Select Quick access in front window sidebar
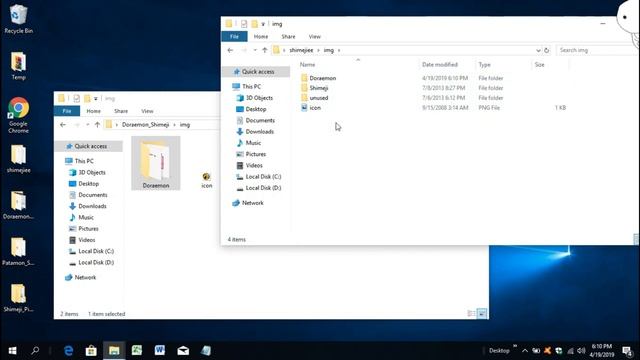640x360 pixels. [258, 72]
